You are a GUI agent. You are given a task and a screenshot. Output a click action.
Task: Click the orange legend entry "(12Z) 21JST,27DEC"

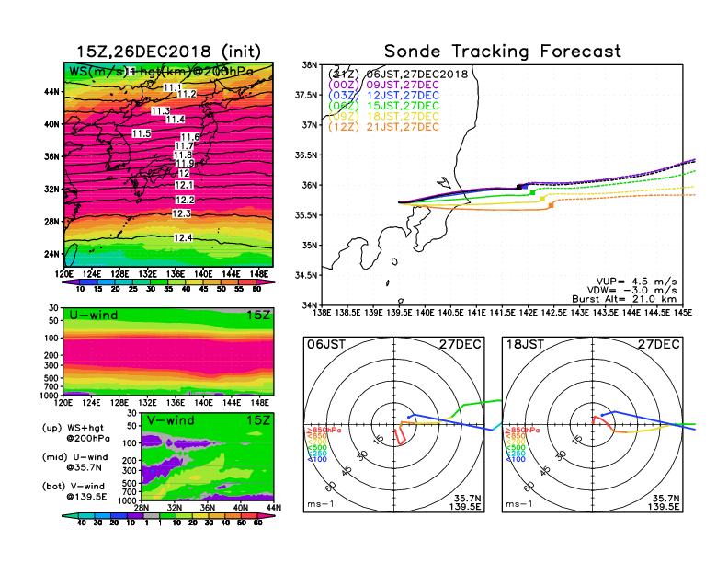click(383, 127)
